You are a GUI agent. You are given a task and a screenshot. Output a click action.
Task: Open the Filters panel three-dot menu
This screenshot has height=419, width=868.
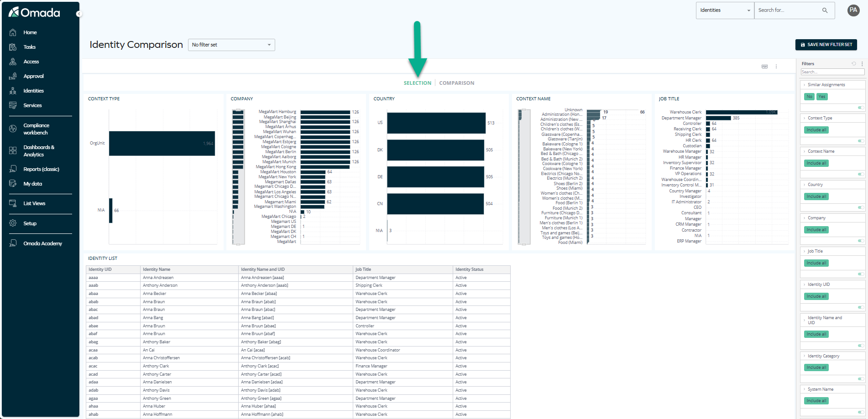862,64
